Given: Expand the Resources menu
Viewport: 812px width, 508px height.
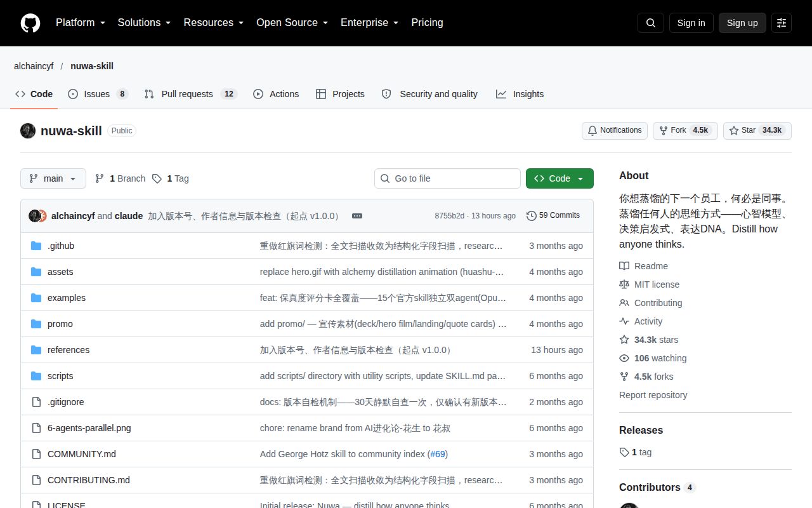Looking at the screenshot, I should (x=214, y=23).
